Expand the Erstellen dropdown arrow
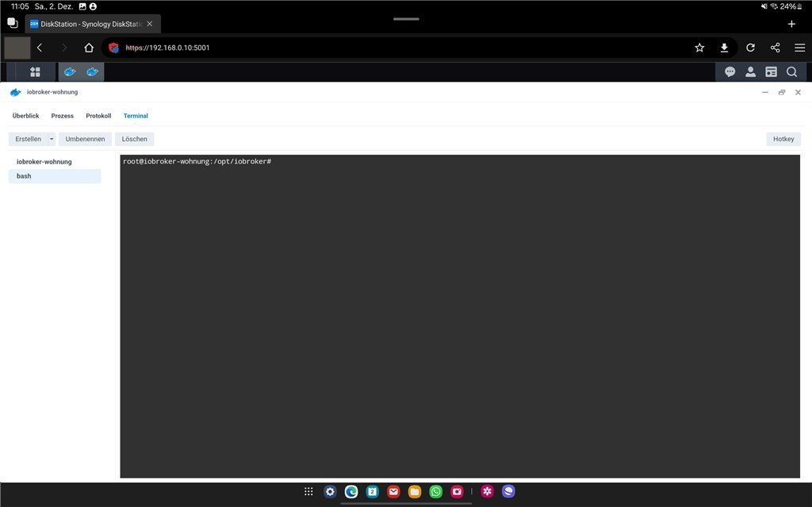 pyautogui.click(x=52, y=139)
